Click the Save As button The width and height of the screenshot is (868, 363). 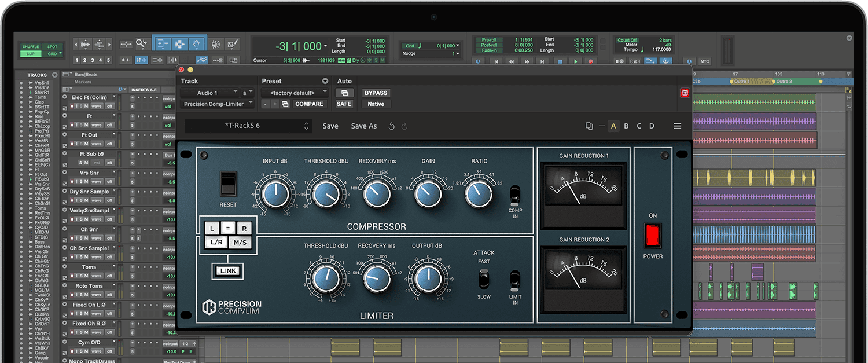click(364, 126)
